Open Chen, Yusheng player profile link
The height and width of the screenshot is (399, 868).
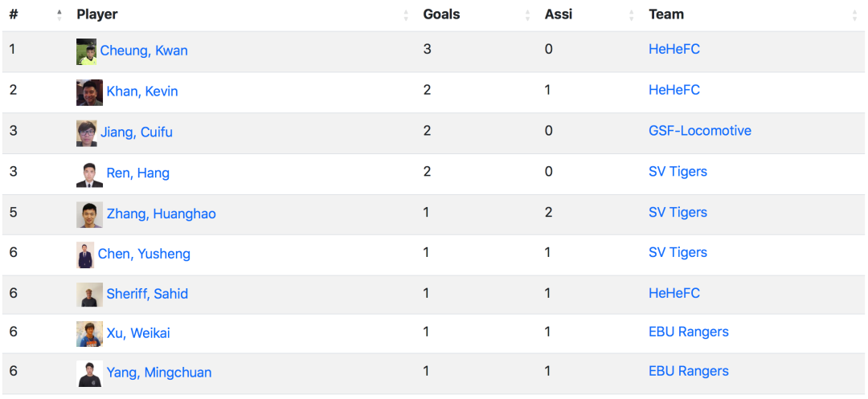point(144,254)
